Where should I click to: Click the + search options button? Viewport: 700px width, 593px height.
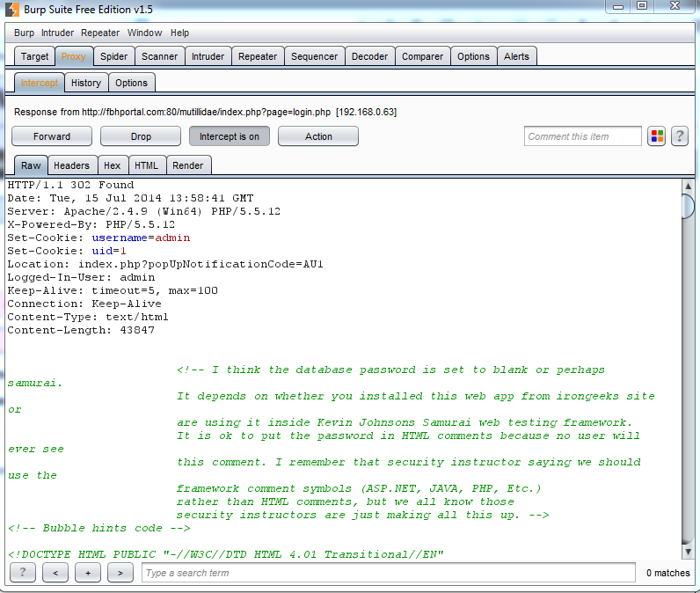(x=88, y=573)
